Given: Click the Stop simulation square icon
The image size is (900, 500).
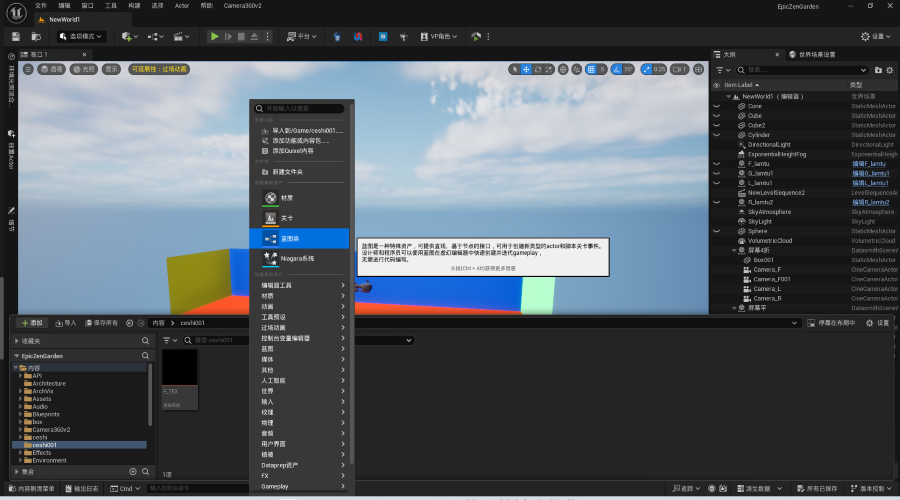Looking at the screenshot, I should click(241, 36).
